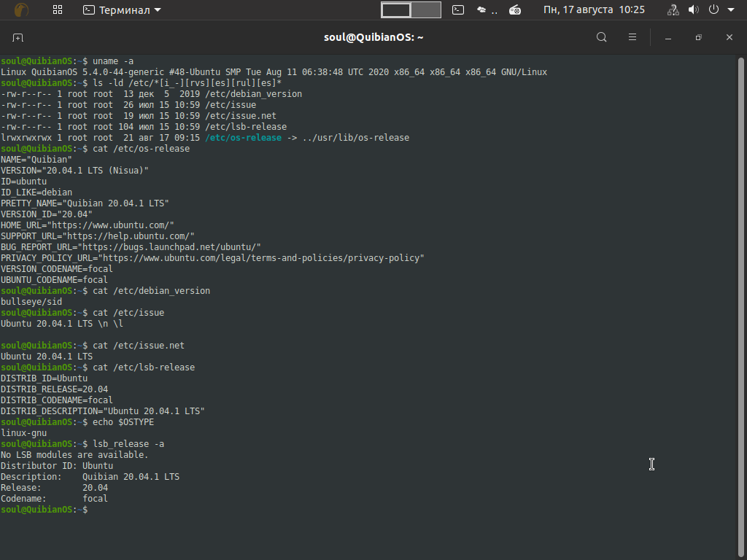This screenshot has width=747, height=560.
Task: Click the PRIVACY_POLICY_URL line
Action: pyautogui.click(x=212, y=258)
